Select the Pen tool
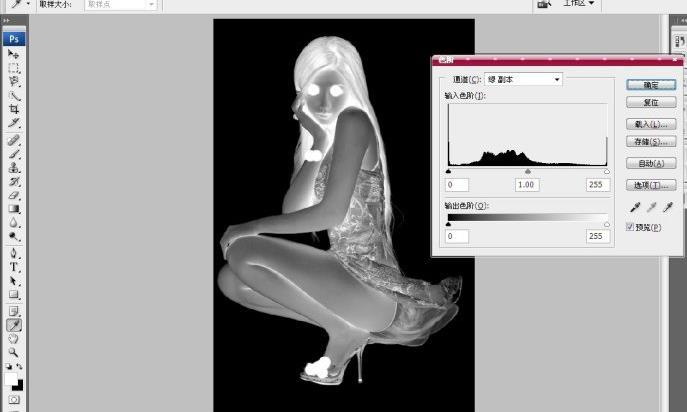Viewport: 687px width, 412px height. coord(13,253)
